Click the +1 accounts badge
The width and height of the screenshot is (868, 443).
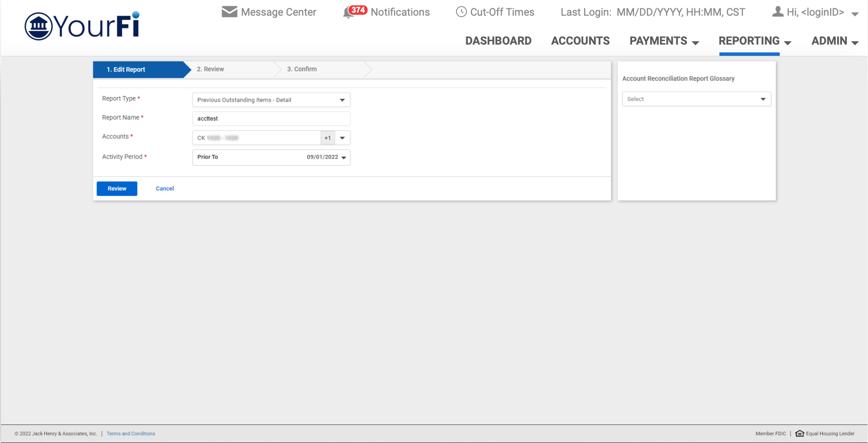pyautogui.click(x=328, y=138)
